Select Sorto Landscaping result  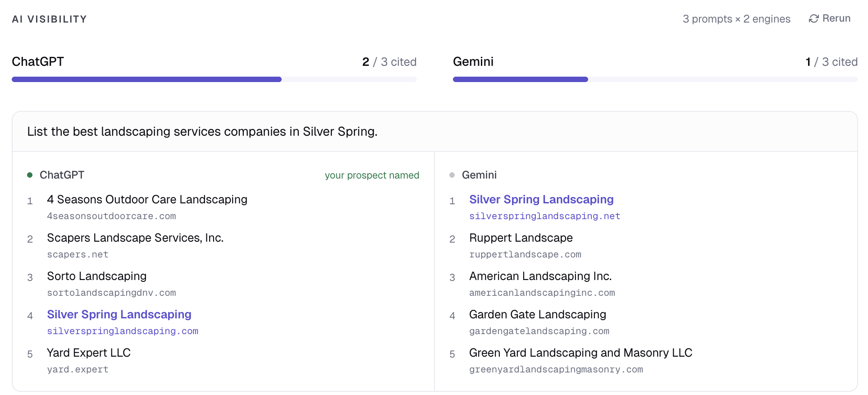point(96,276)
